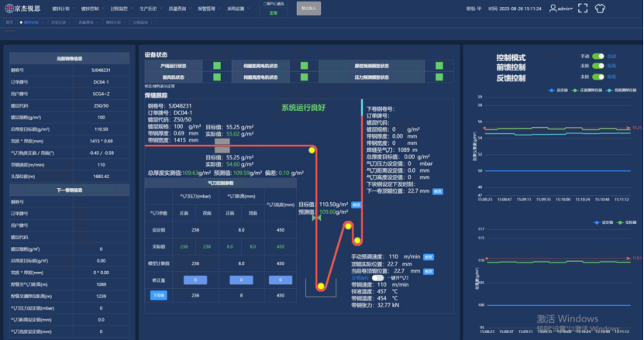Image resolution: width=644 pixels, height=340 pixels.
Task: Toggle the 前馈控制 switch
Action: click(598, 66)
